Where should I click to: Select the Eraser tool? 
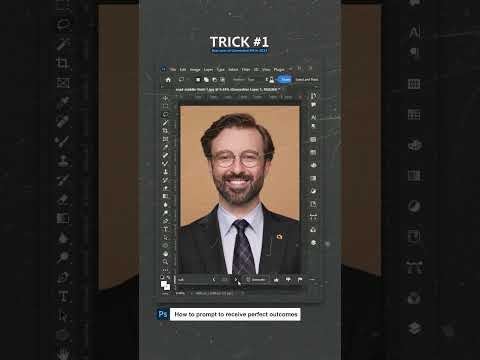(x=165, y=188)
